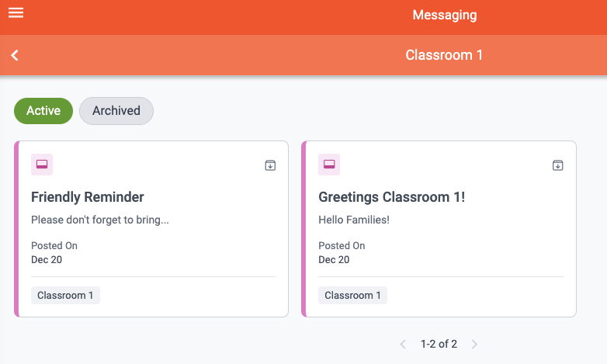Click the Dec 20 date on Friendly Reminder
This screenshot has height=364, width=607.
tap(47, 260)
